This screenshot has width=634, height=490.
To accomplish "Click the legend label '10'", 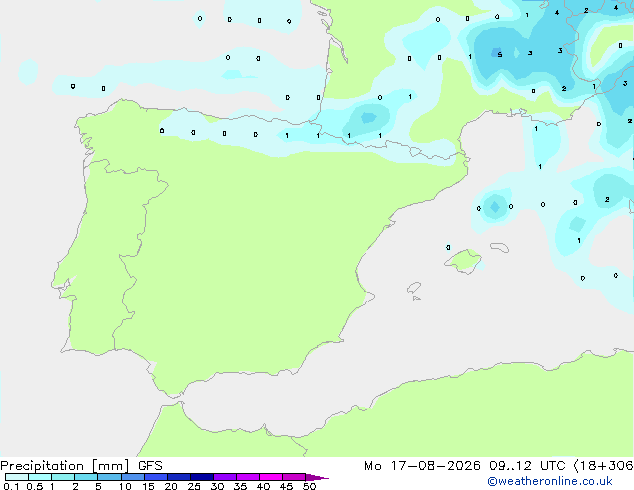I will coord(125,486).
